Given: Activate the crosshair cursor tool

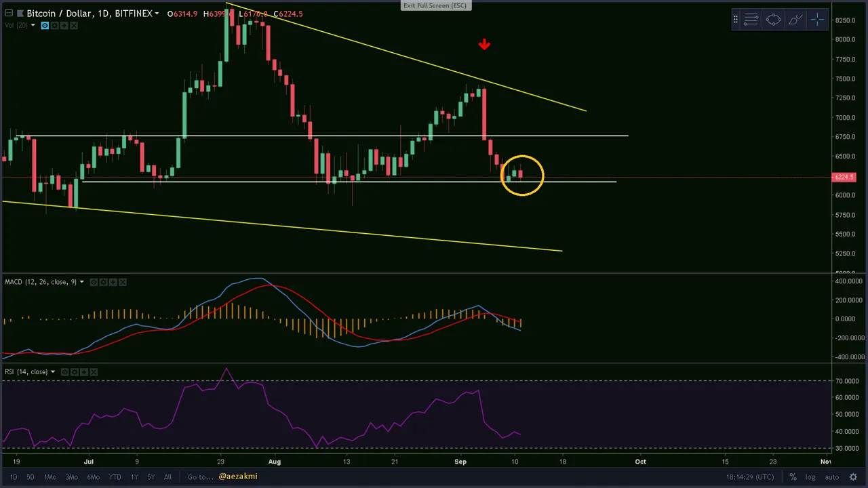Looking at the screenshot, I should click(x=817, y=20).
